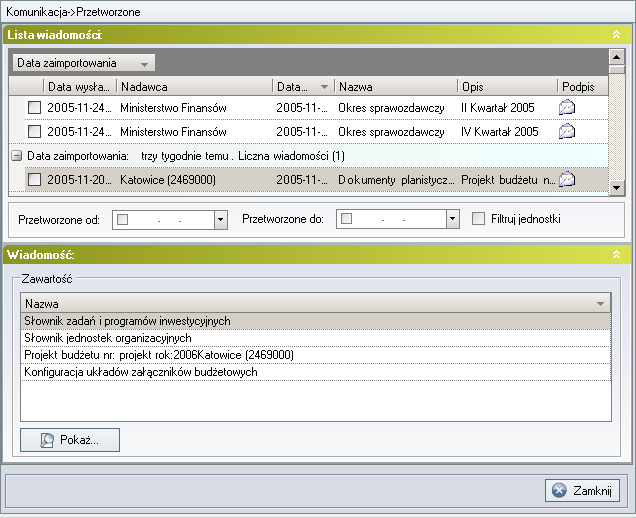Screen dimensions: 636x518
Task: Sort by Opis column header
Action: coord(508,87)
